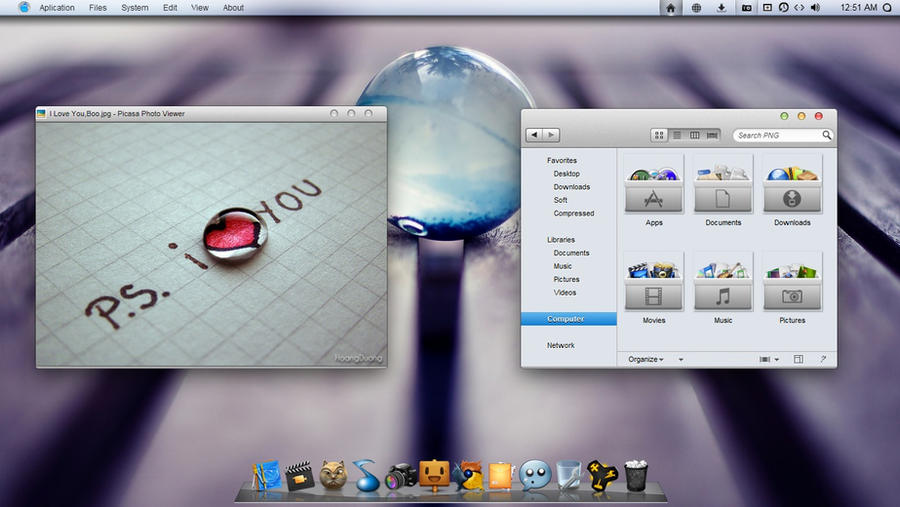Click the download arrow icon in menu bar

721,8
